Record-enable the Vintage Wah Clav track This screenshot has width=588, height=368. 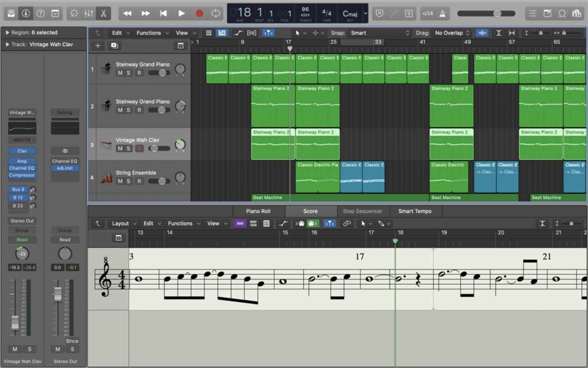coord(139,148)
